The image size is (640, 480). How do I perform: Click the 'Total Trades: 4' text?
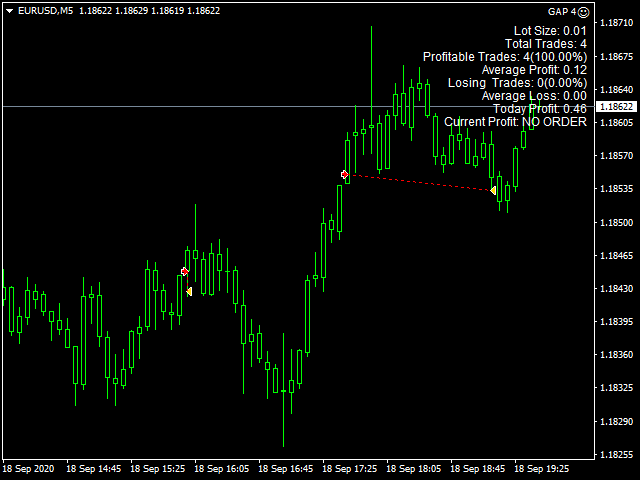tap(546, 44)
